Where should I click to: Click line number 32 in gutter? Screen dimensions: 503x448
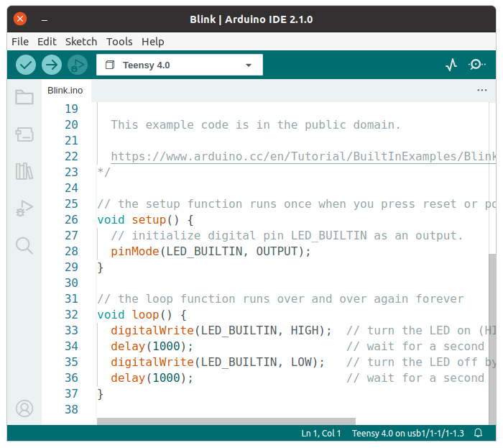tap(72, 314)
